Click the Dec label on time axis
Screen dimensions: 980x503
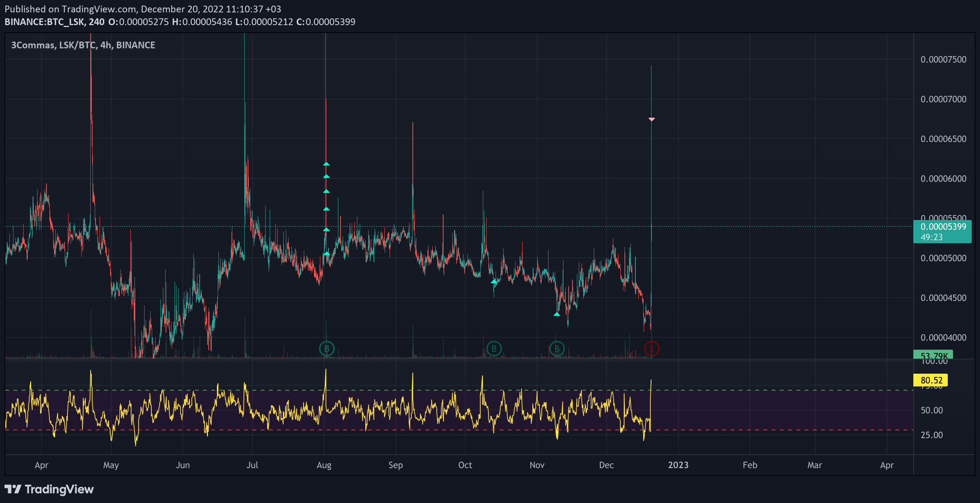(x=607, y=465)
